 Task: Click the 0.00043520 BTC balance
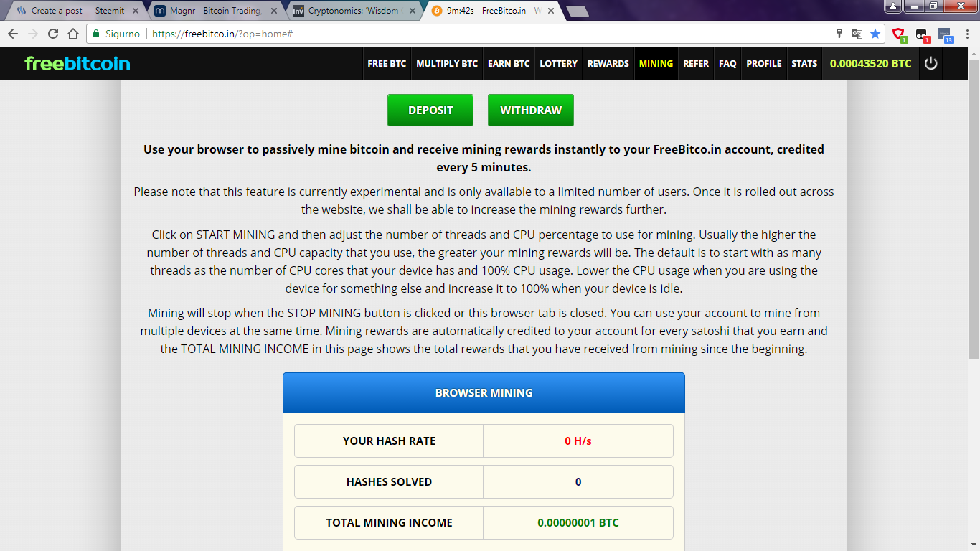[x=870, y=64]
